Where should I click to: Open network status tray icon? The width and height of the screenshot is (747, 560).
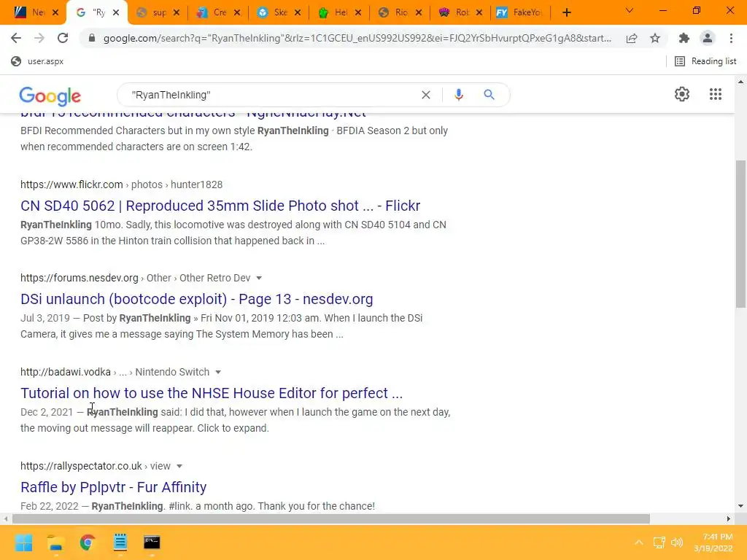[659, 542]
